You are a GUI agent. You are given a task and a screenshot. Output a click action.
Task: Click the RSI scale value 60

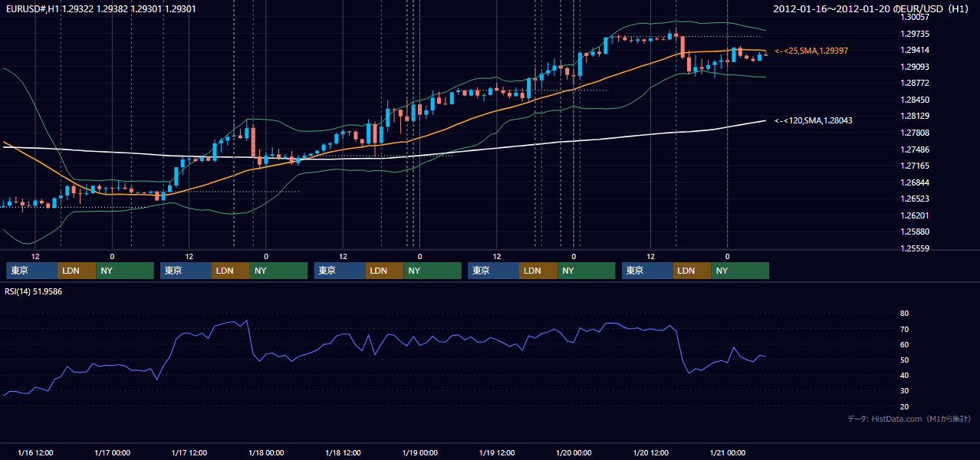[x=904, y=344]
